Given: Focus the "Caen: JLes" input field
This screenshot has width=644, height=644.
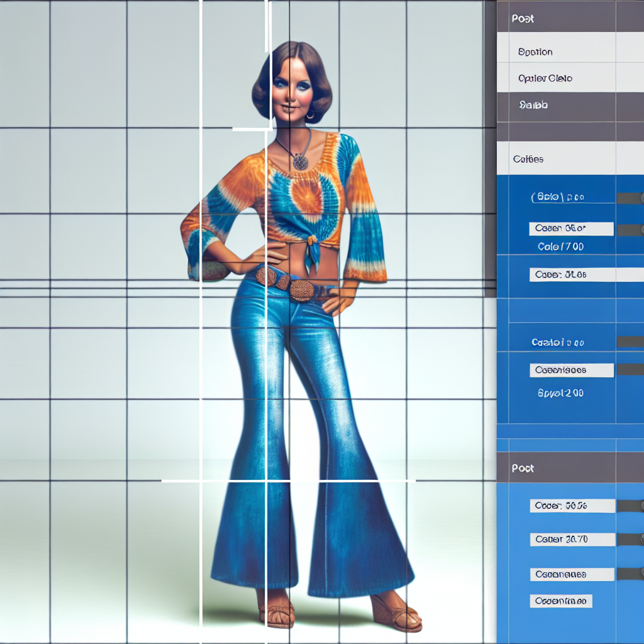Looking at the screenshot, I should (x=570, y=275).
